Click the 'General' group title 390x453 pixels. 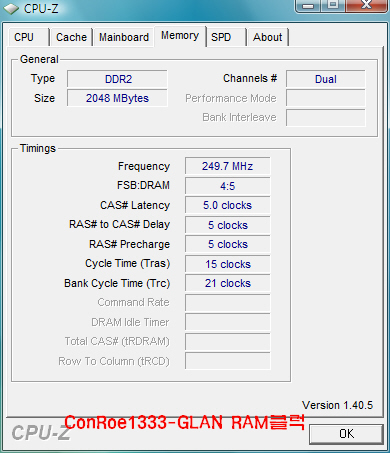point(39,59)
